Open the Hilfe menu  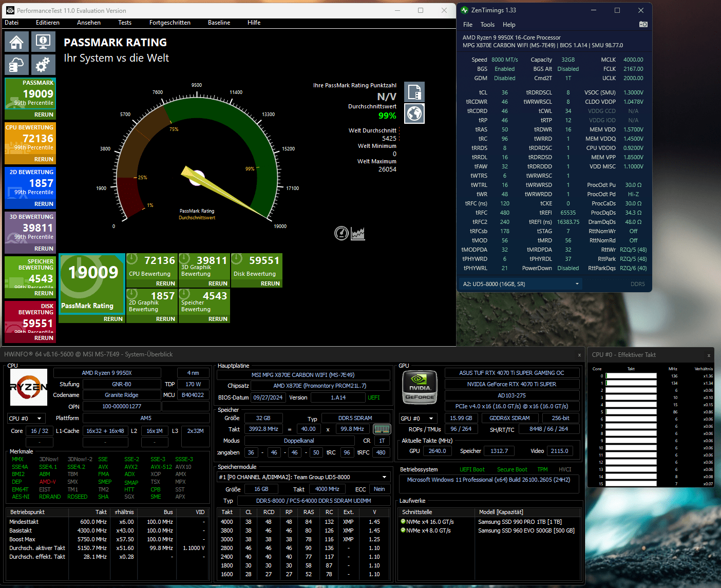coord(254,23)
